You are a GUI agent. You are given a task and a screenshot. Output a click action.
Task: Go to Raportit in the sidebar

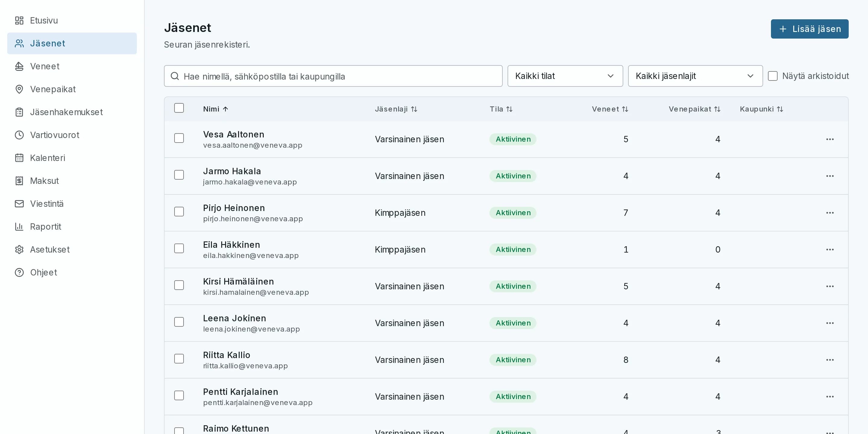coord(72,227)
